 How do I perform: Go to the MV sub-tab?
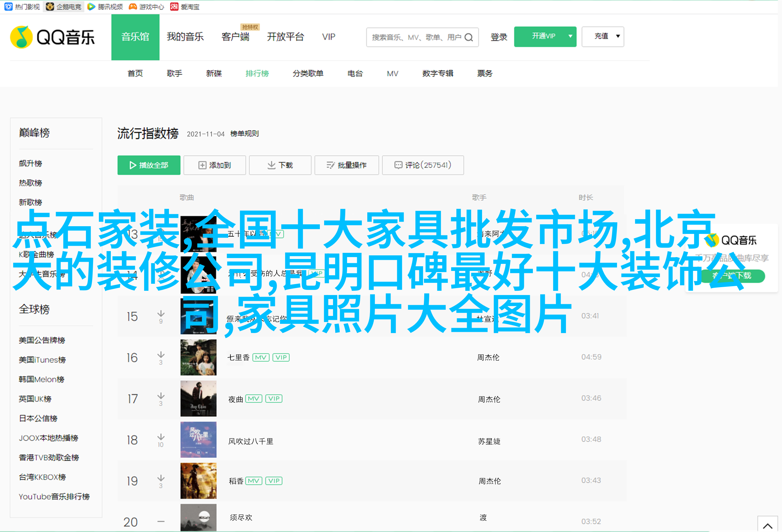pyautogui.click(x=392, y=73)
